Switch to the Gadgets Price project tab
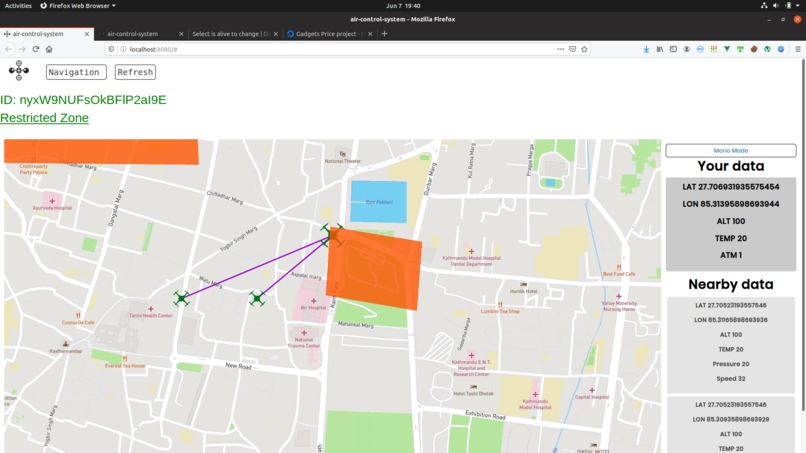Viewport: 806px width, 453px height. pyautogui.click(x=329, y=34)
